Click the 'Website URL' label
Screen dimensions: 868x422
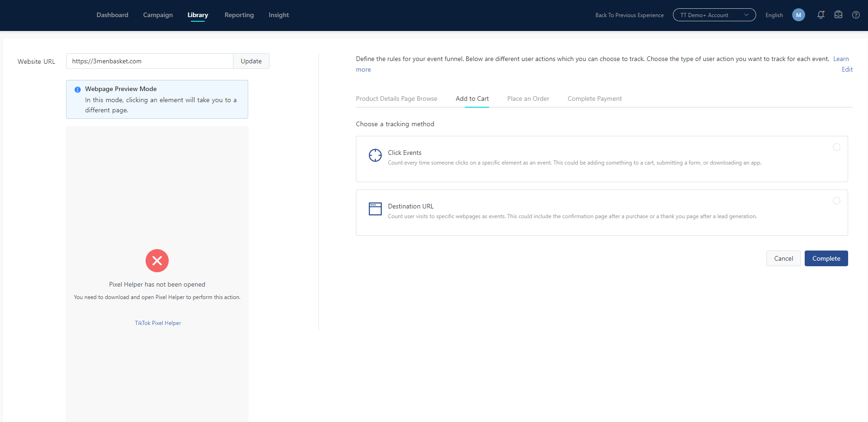[36, 61]
